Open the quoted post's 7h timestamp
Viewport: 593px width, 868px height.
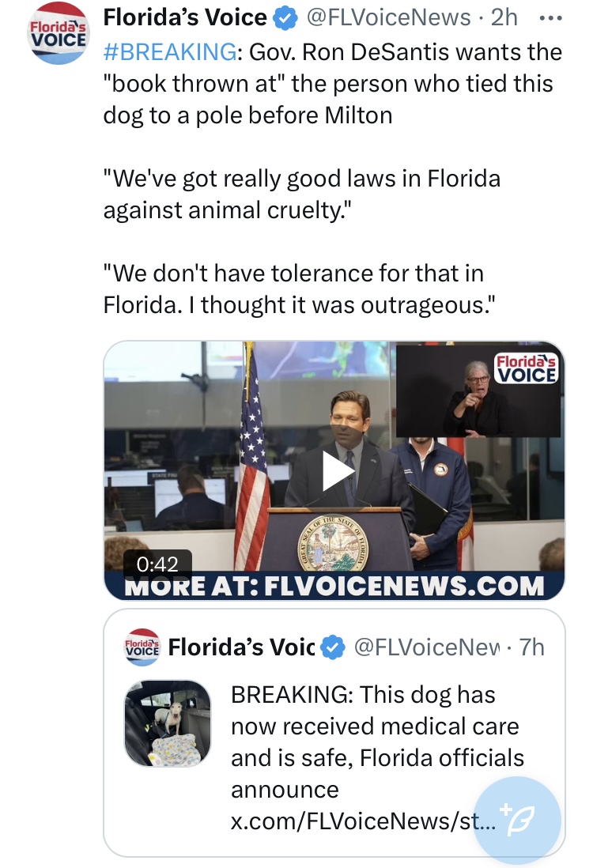[x=531, y=647]
